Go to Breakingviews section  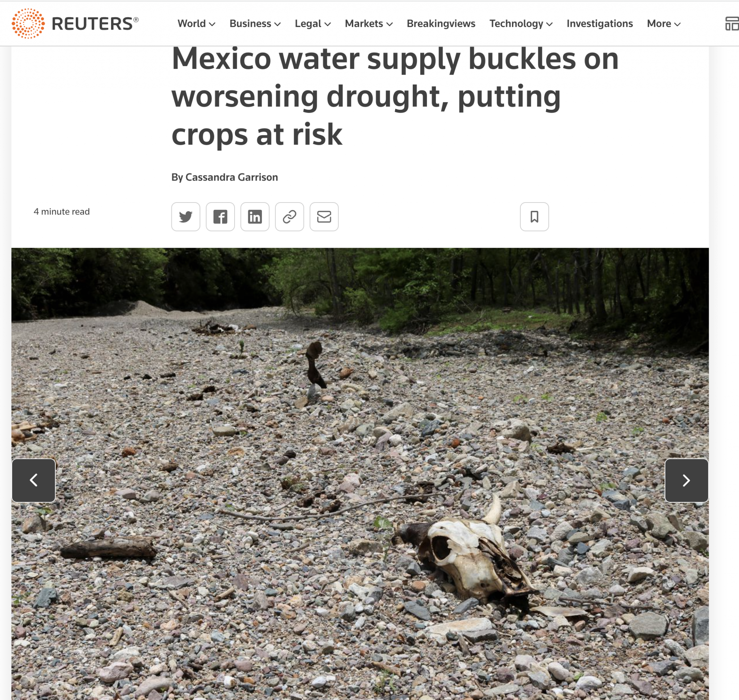tap(441, 23)
